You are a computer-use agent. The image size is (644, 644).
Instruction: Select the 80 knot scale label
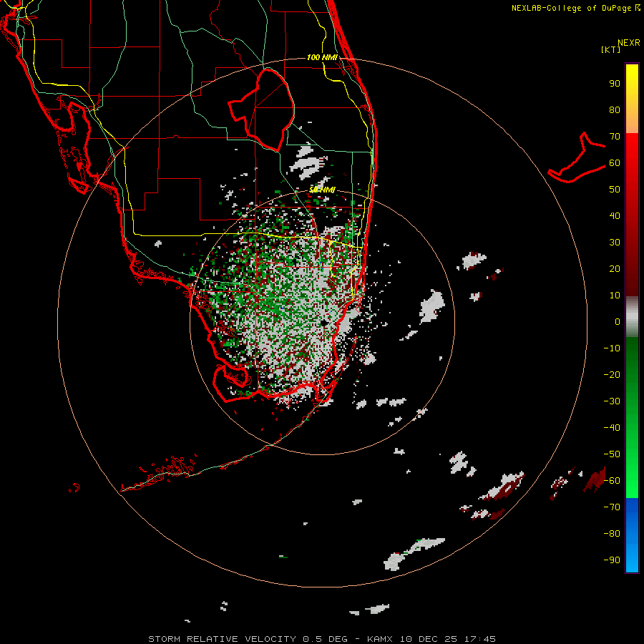tap(615, 109)
